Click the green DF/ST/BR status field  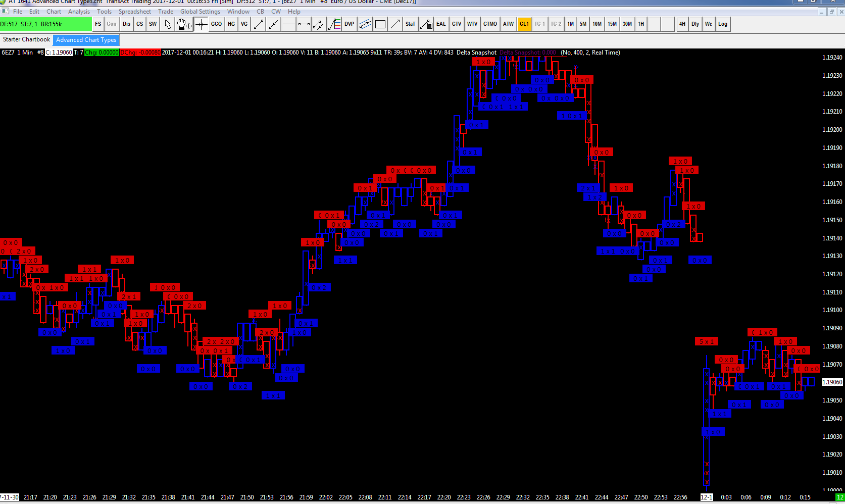tap(45, 24)
